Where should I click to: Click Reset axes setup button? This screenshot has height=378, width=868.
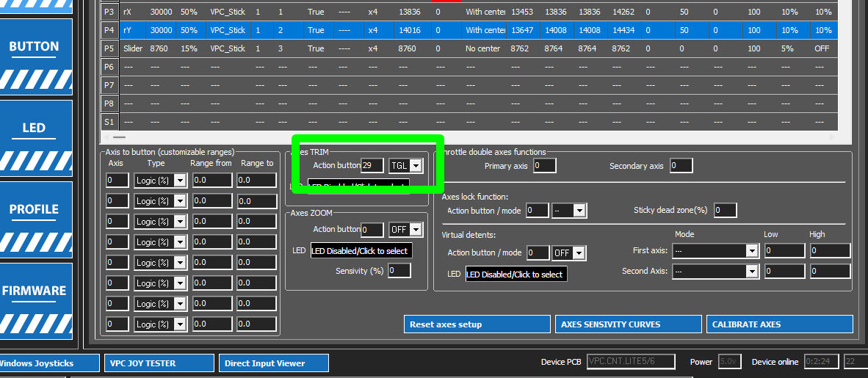click(x=477, y=324)
